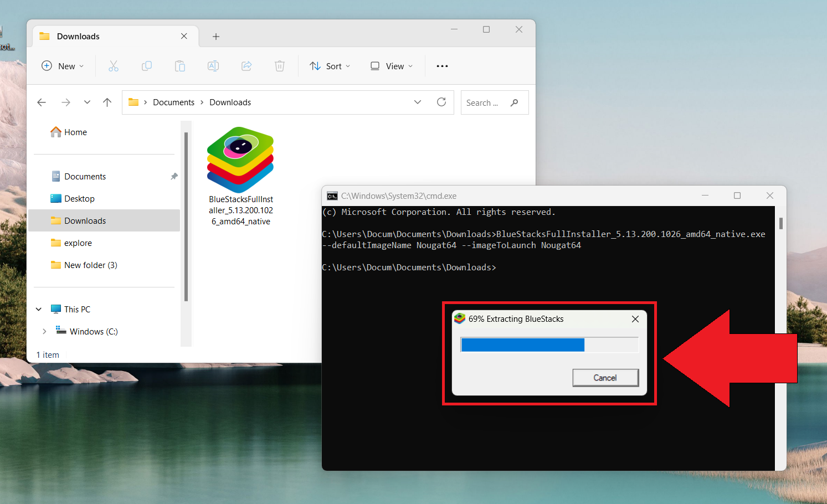Collapse the This PC section
Image resolution: width=827 pixels, height=504 pixels.
[38, 309]
